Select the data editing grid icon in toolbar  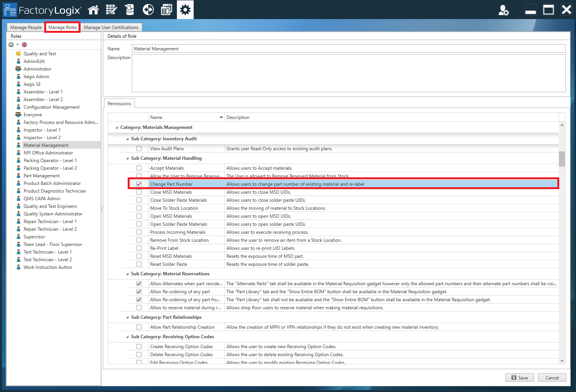coord(111,10)
